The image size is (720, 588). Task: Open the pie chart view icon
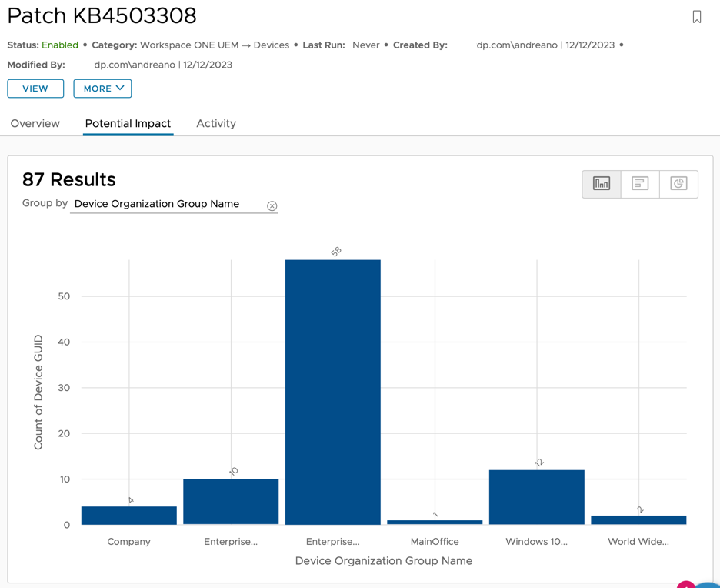coord(679,184)
